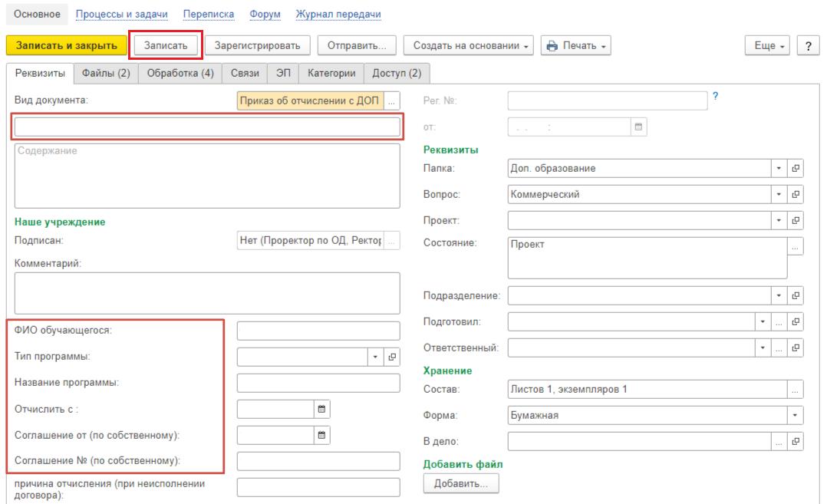Click into the Содержание text area
Image resolution: width=827 pixels, height=504 pixels.
pyautogui.click(x=207, y=176)
